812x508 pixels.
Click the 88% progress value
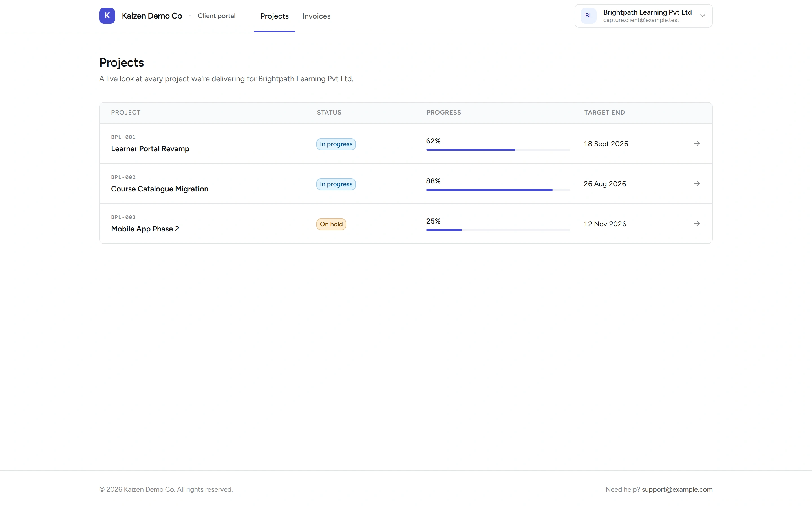tap(433, 181)
